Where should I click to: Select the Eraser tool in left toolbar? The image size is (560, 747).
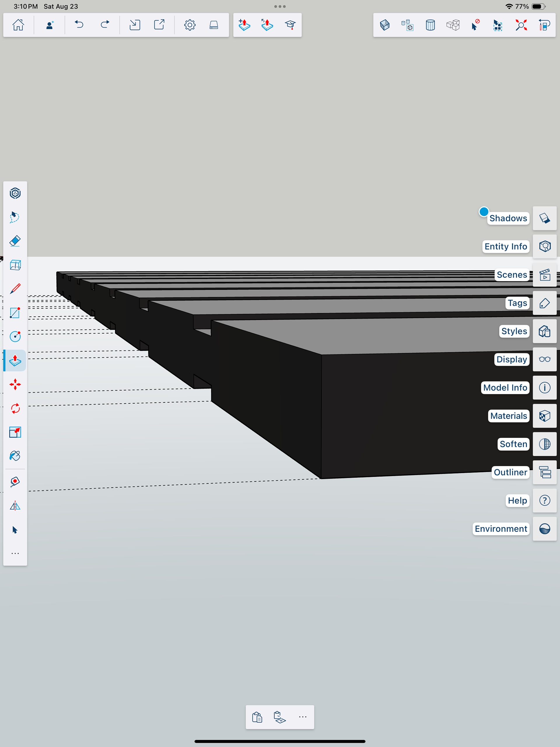(x=15, y=241)
